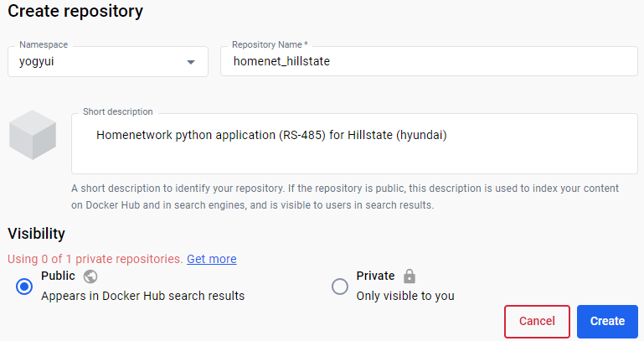Click the globe icon beside Public

coord(90,276)
